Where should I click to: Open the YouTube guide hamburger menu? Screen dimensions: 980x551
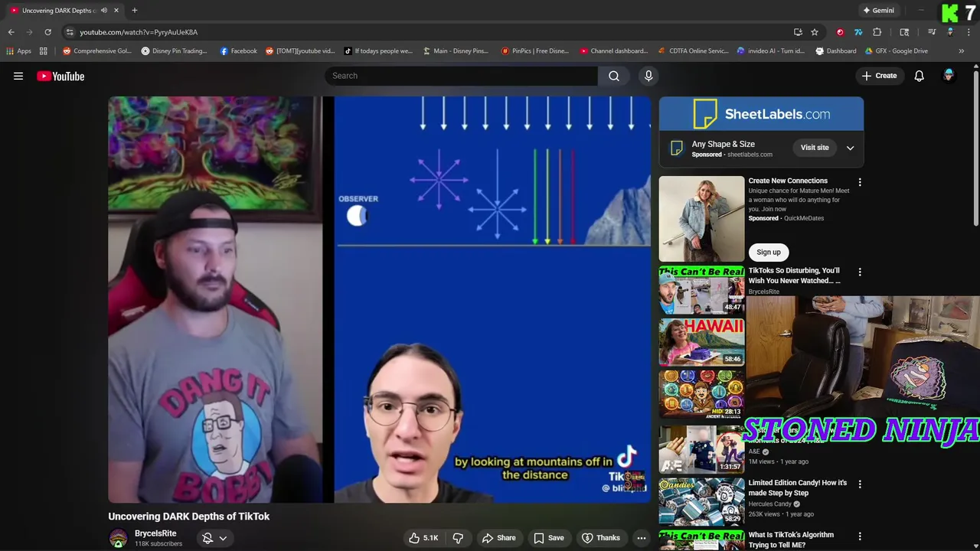pos(18,76)
